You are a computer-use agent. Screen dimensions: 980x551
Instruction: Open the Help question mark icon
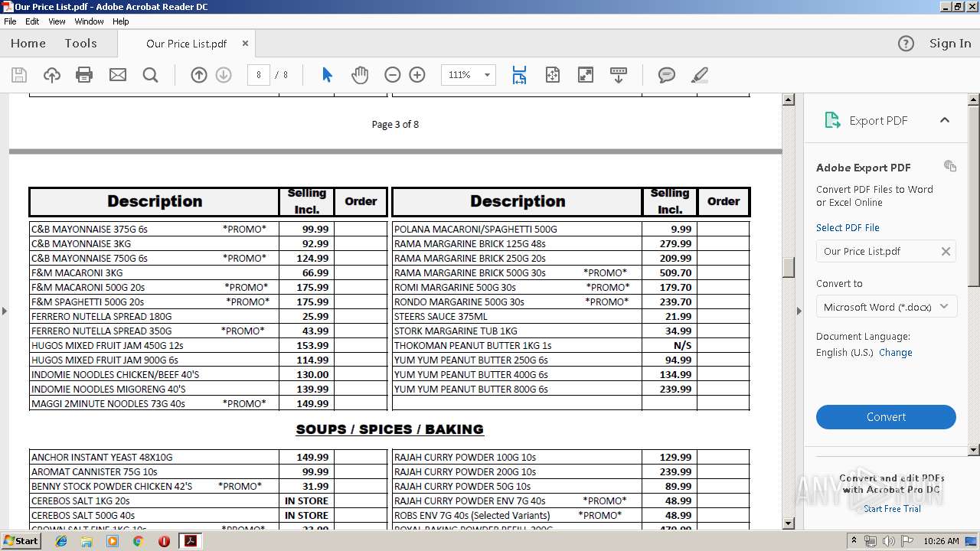coord(906,44)
